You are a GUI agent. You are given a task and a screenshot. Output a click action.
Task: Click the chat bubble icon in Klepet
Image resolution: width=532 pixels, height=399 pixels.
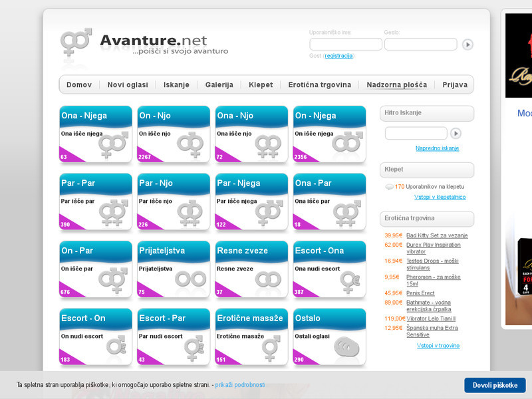(x=389, y=187)
